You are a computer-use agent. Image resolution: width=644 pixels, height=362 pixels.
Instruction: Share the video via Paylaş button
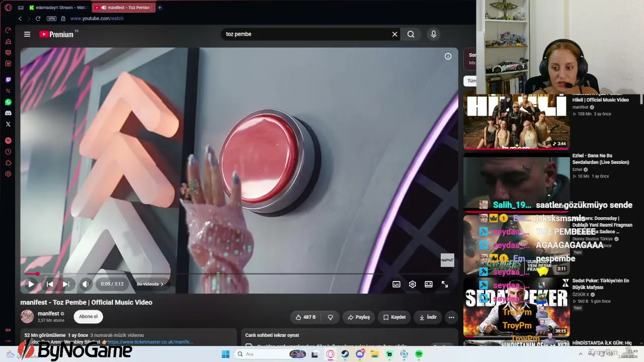click(x=359, y=317)
